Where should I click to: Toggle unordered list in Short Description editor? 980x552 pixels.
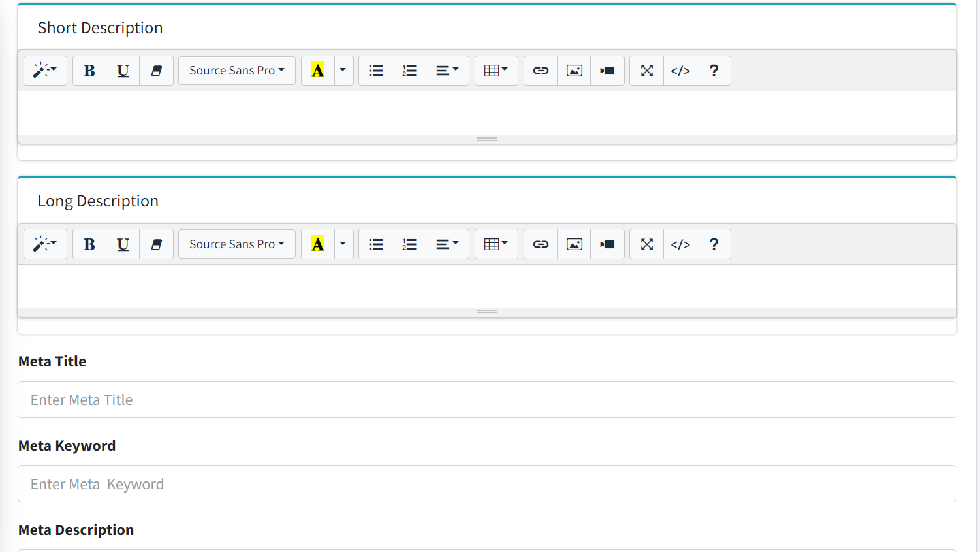pos(375,71)
